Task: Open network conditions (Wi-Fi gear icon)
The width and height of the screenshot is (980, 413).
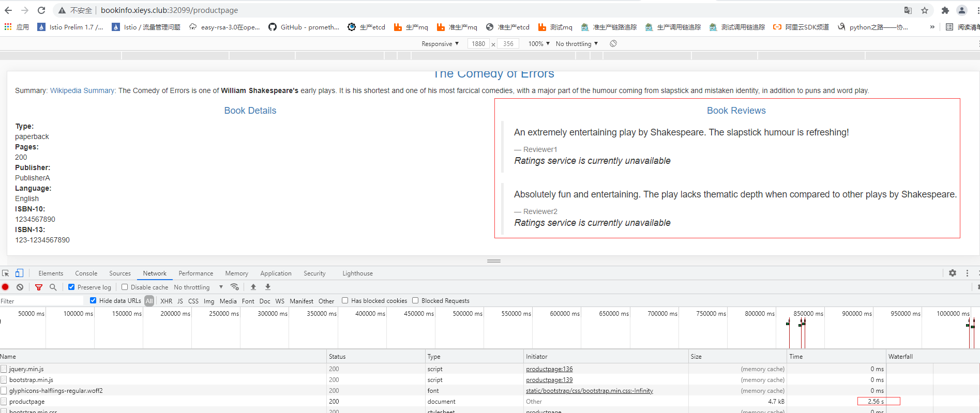Action: tap(235, 287)
